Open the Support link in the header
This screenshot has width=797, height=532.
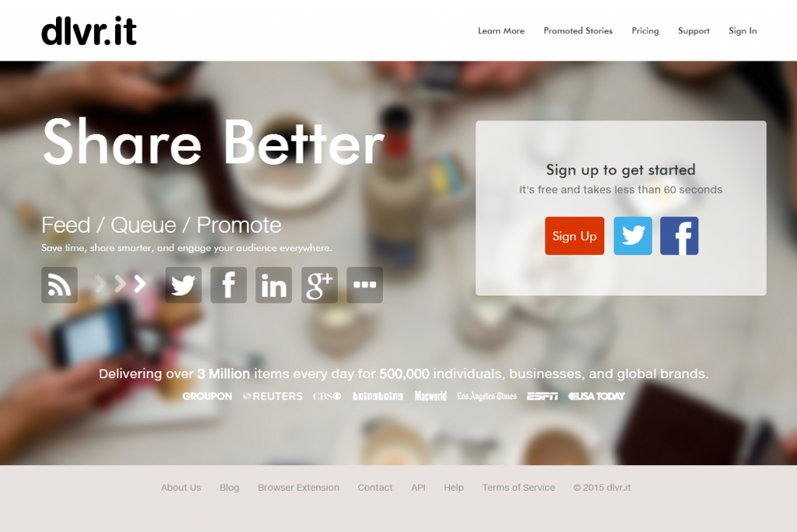[693, 30]
